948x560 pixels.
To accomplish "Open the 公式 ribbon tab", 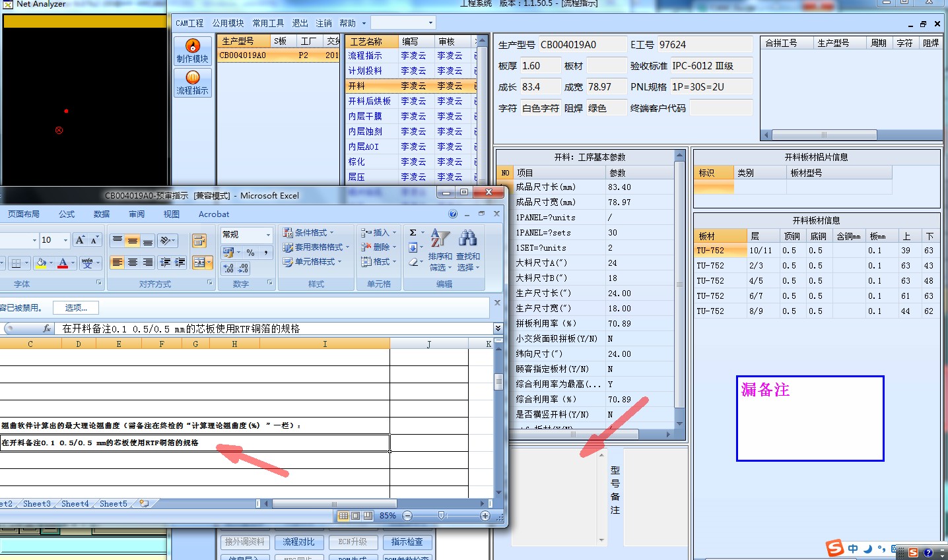I will [x=67, y=214].
